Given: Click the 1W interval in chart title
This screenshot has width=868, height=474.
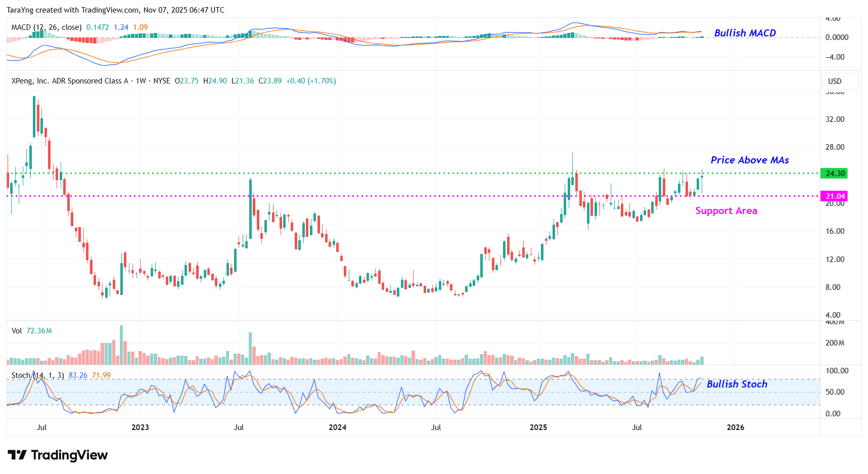Looking at the screenshot, I should 141,81.
